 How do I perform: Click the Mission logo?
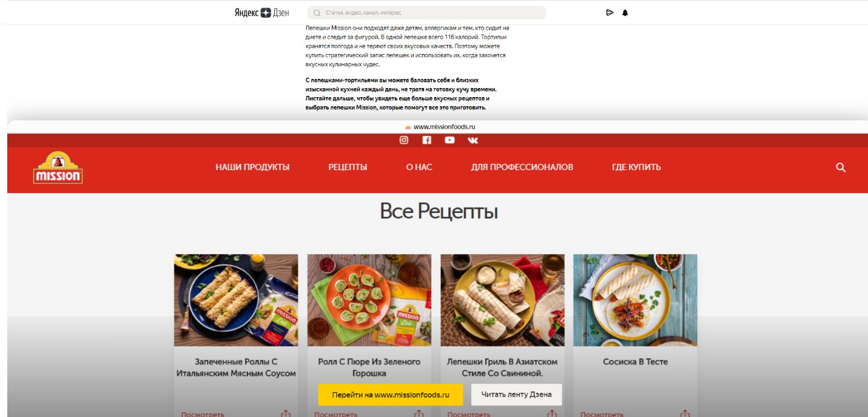58,168
